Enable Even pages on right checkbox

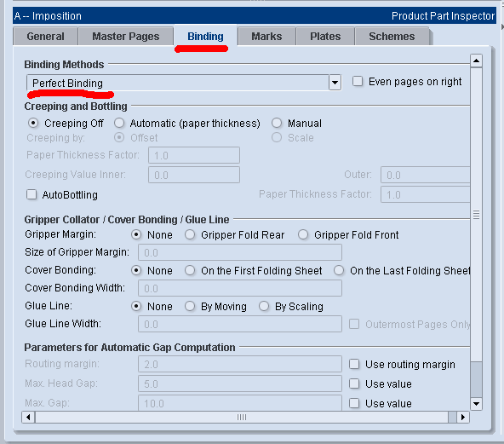[357, 81]
